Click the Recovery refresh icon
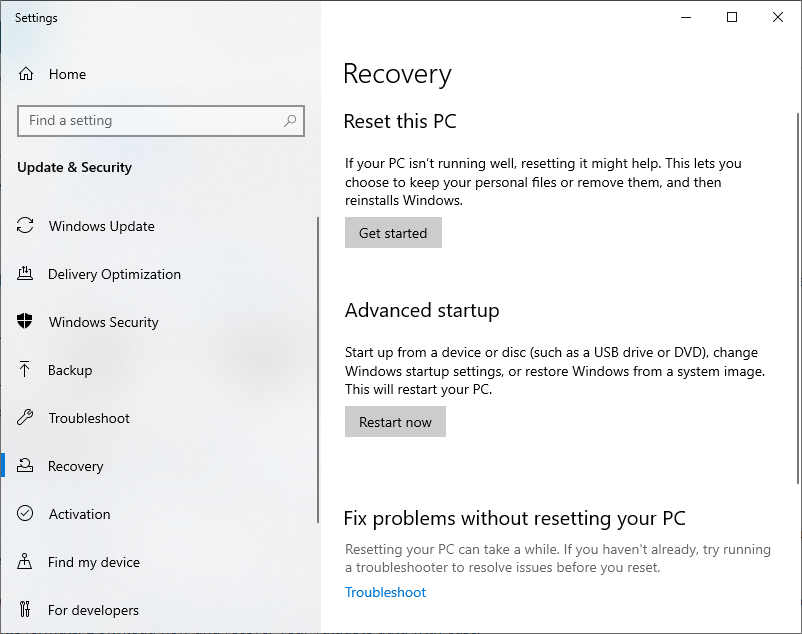The width and height of the screenshot is (802, 634). click(x=25, y=466)
